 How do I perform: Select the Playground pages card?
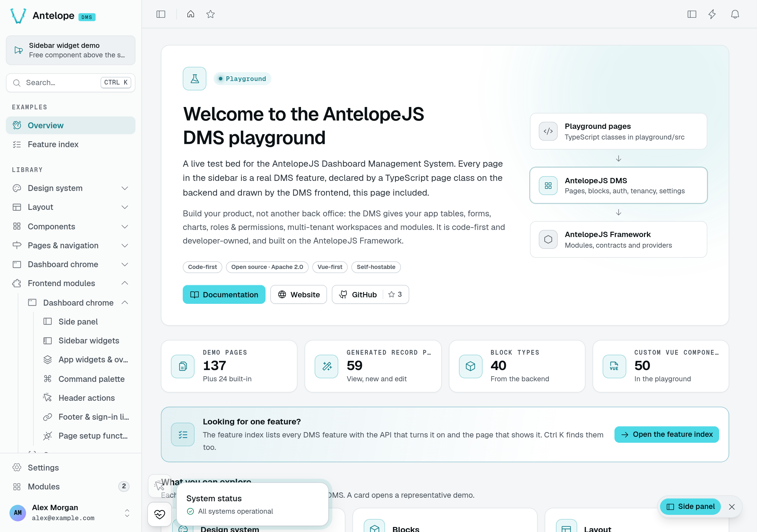point(618,131)
